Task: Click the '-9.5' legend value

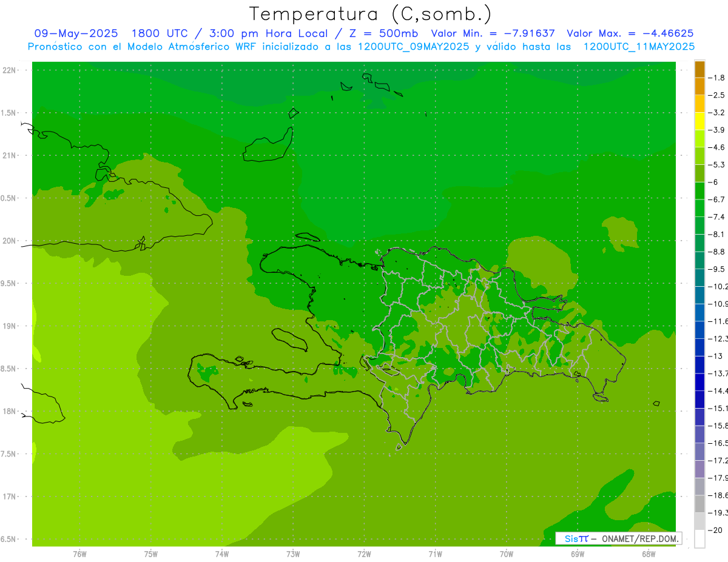Action: click(716, 269)
